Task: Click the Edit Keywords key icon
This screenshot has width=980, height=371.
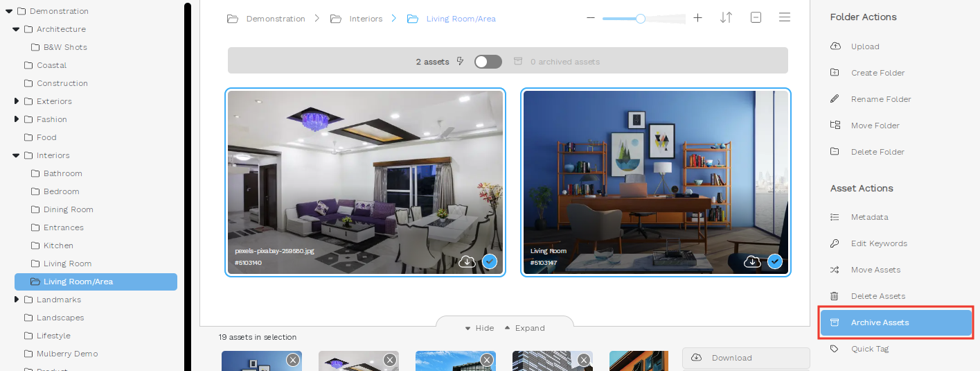Action: click(835, 243)
